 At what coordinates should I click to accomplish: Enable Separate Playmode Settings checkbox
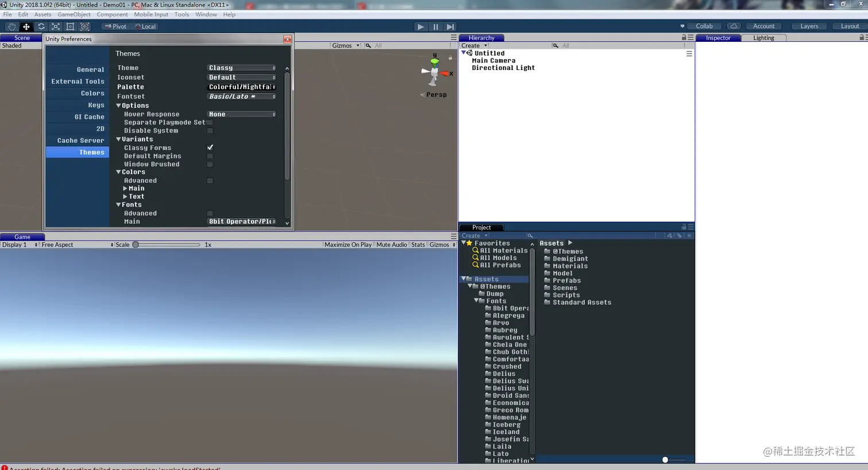(210, 122)
